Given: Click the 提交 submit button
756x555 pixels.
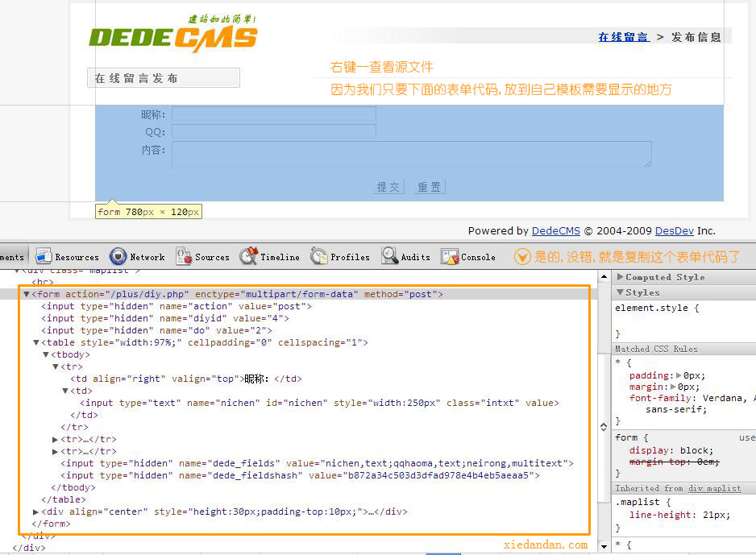Looking at the screenshot, I should [388, 187].
